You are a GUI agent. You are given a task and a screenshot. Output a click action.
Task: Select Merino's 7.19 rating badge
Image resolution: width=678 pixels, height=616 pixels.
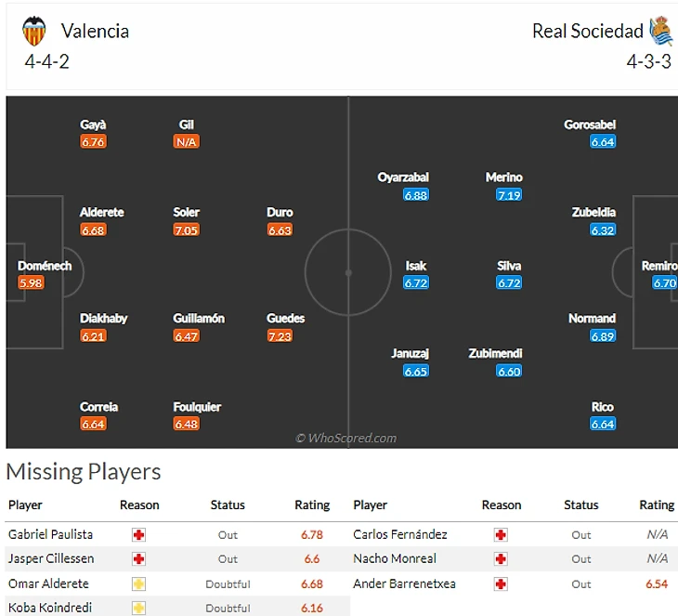(x=509, y=195)
